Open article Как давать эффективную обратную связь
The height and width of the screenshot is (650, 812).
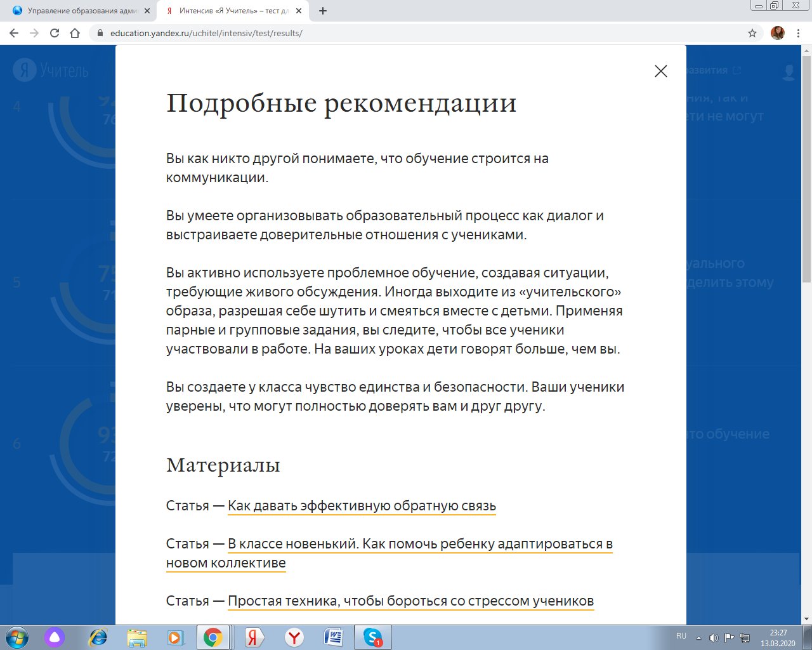[x=362, y=506]
